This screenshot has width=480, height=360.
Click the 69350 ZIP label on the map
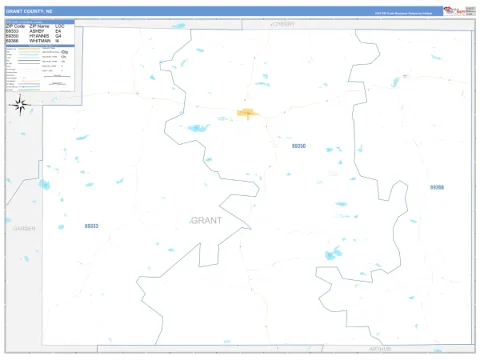click(x=299, y=146)
